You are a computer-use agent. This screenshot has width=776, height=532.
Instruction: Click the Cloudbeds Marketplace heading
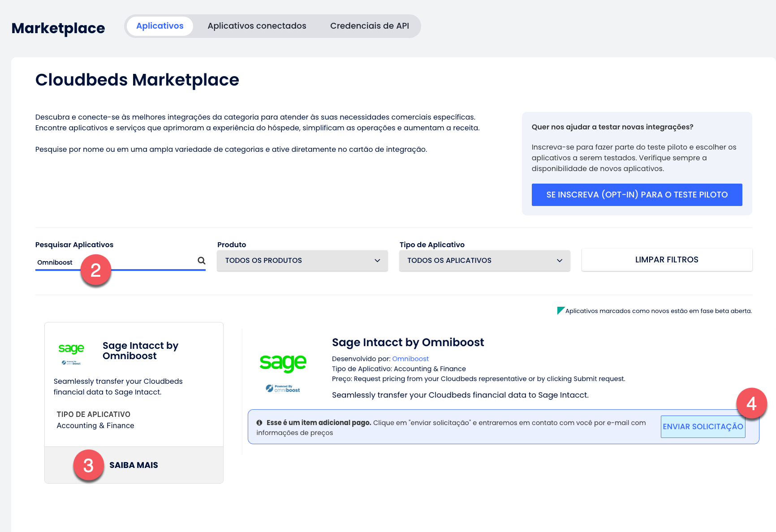point(137,80)
